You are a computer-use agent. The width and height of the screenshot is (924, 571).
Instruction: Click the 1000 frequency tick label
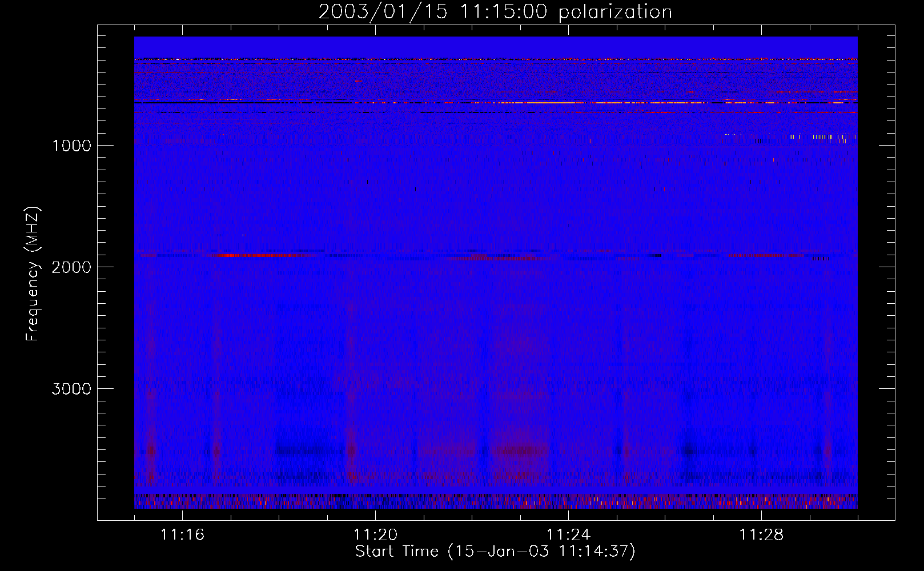(x=71, y=146)
